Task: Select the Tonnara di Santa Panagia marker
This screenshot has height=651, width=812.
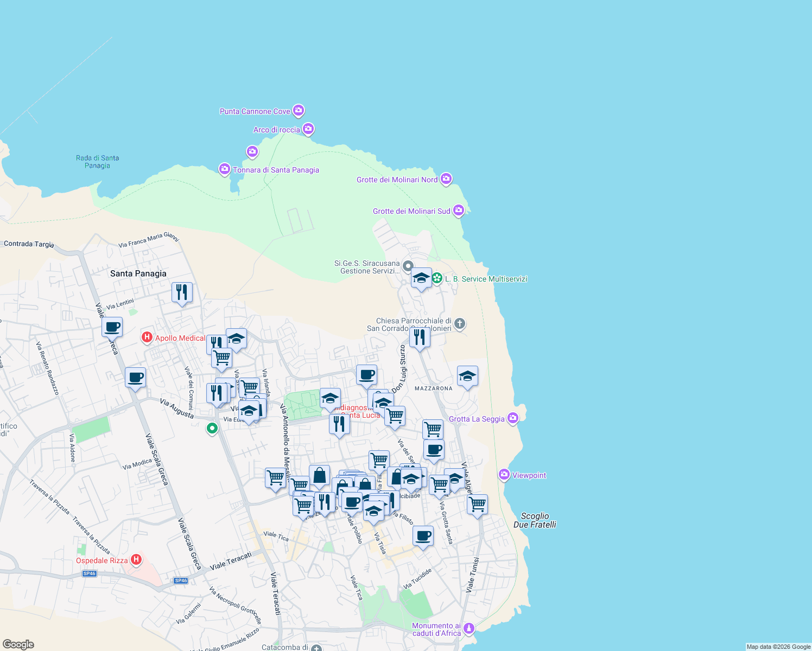Action: tap(224, 169)
